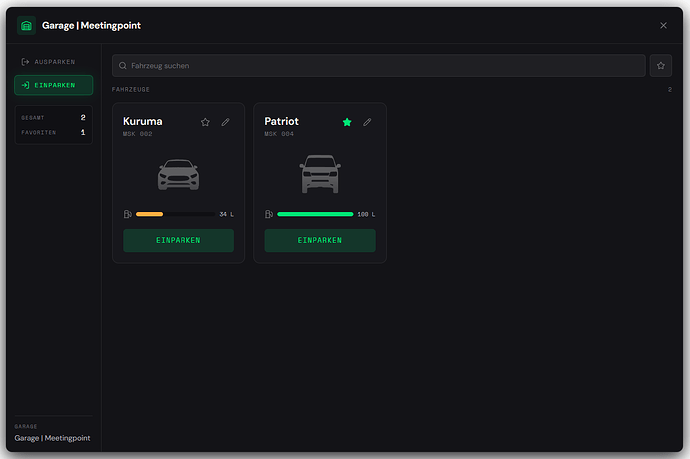Click the Patriot fuel pump icon

coord(269,214)
